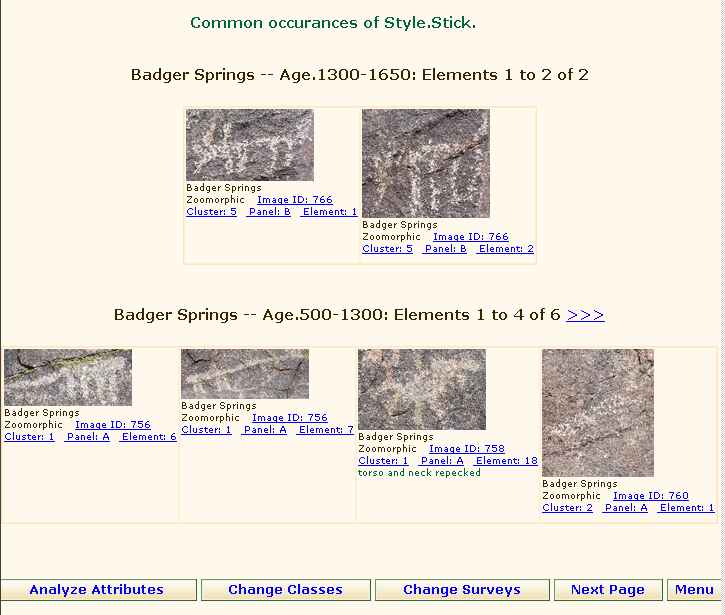
Task: Click the Element: 7 link
Action: (326, 430)
